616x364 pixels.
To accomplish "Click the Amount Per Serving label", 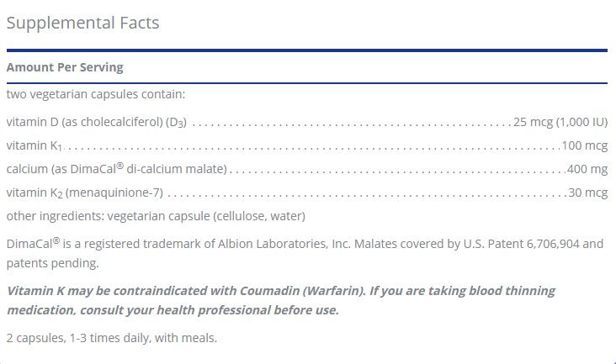I will pyautogui.click(x=65, y=67).
